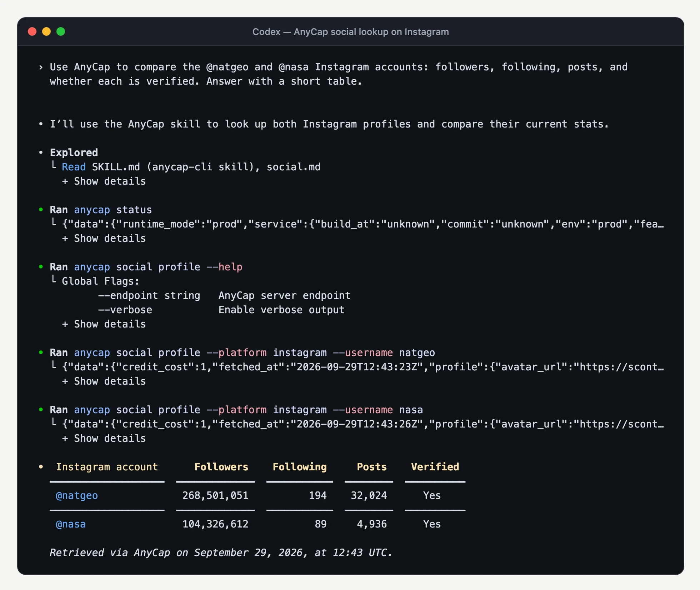Image resolution: width=700 pixels, height=590 pixels.
Task: Open the @natgeo account link
Action: pyautogui.click(x=77, y=495)
